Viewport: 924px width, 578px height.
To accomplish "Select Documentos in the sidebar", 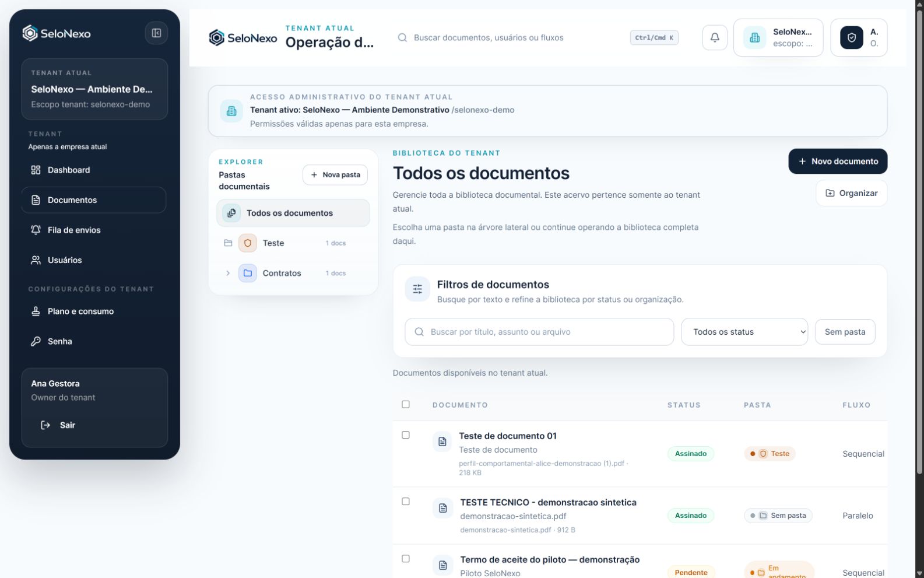I will (x=94, y=200).
